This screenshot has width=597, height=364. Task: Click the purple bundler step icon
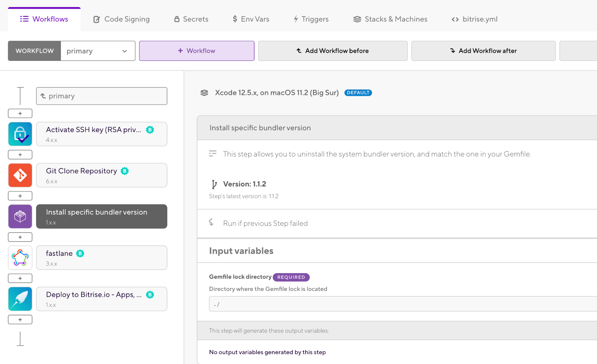(x=20, y=216)
